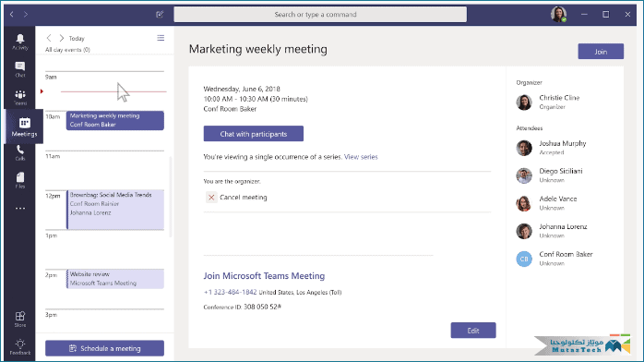The height and width of the screenshot is (362, 644).
Task: Open the Activity bell in sidebar
Action: coord(19,42)
